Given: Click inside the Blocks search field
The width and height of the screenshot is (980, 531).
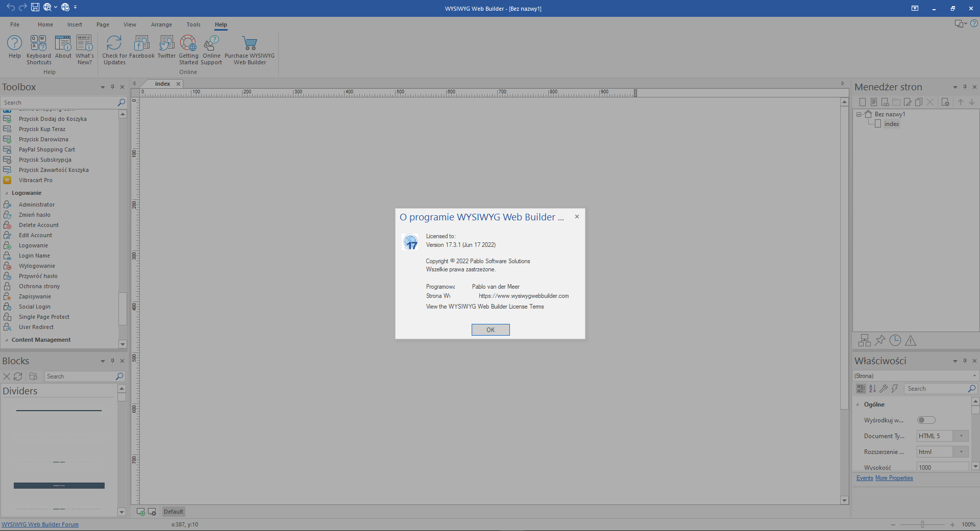Looking at the screenshot, I should (80, 376).
